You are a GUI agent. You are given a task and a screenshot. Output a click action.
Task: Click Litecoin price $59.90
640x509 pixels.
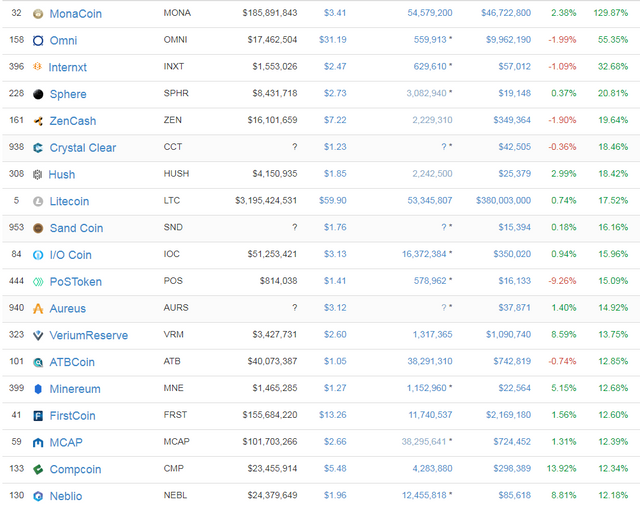(x=333, y=201)
